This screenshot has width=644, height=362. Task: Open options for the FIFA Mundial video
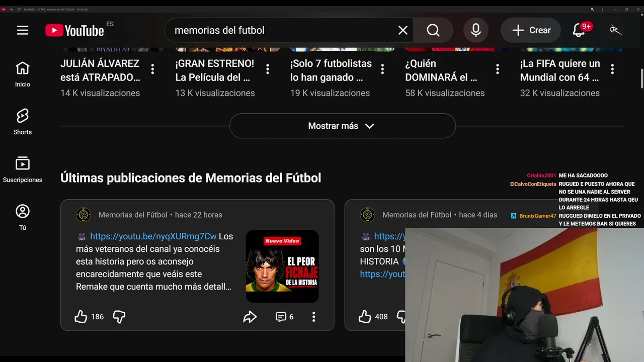point(612,69)
